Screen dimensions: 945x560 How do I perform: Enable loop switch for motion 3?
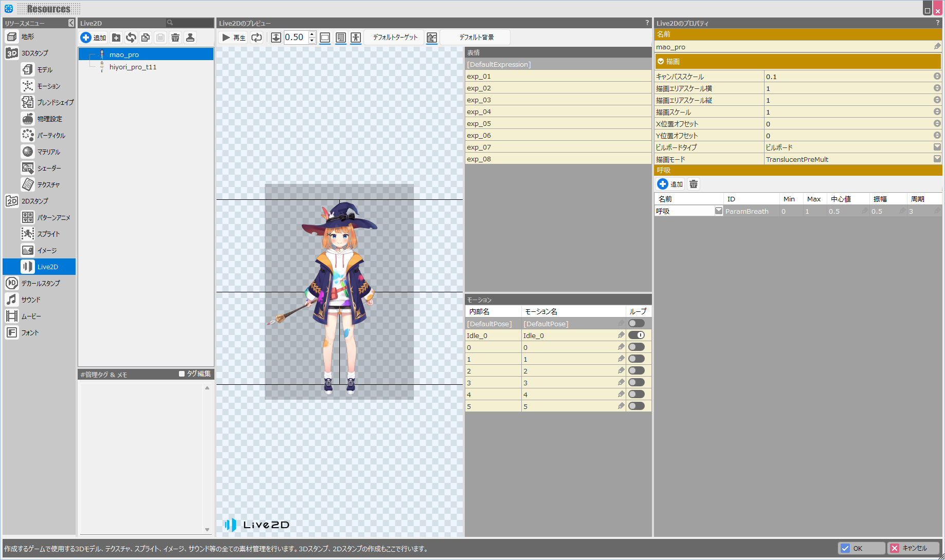[x=637, y=383]
